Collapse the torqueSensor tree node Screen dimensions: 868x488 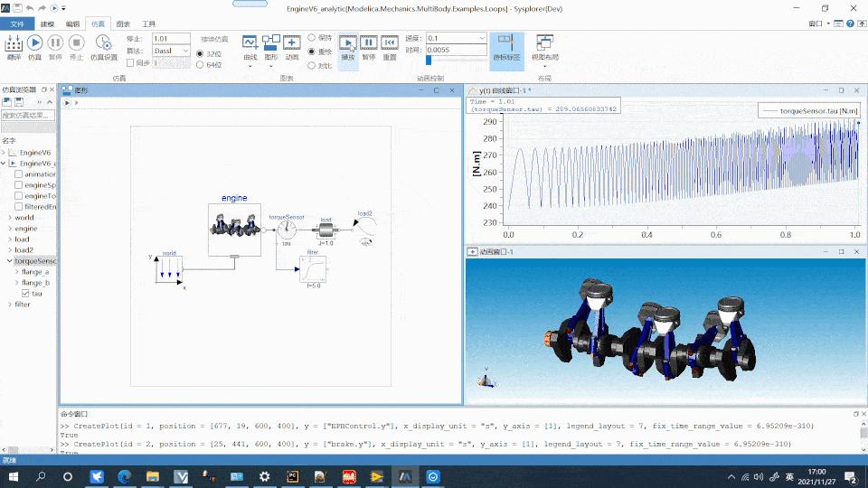(10, 260)
